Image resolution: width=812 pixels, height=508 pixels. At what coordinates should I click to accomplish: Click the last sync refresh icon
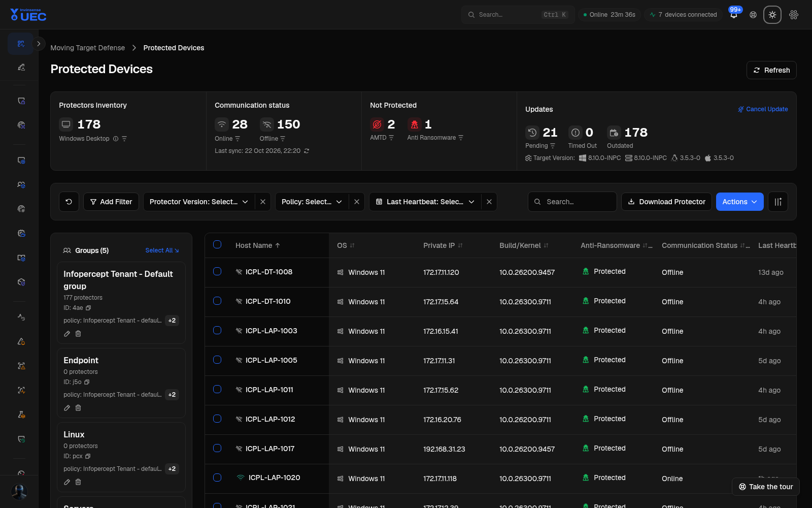coord(307,151)
